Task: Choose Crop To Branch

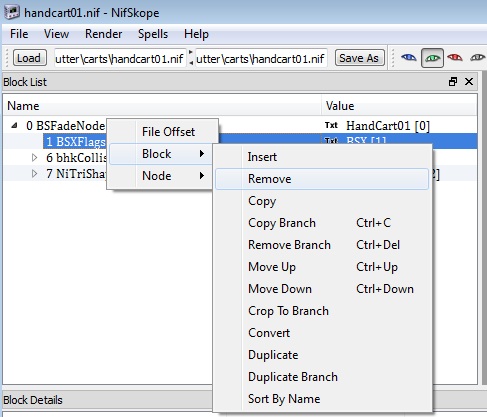Action: [322, 311]
